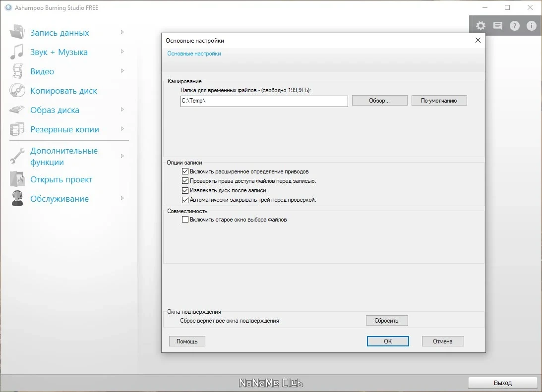
Task: Disable Извлекать диск после записи checkbox
Action: 185,190
